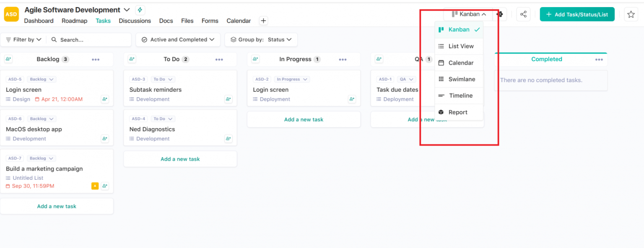Open Group by Status dropdown
644x248 pixels.
[x=261, y=40]
